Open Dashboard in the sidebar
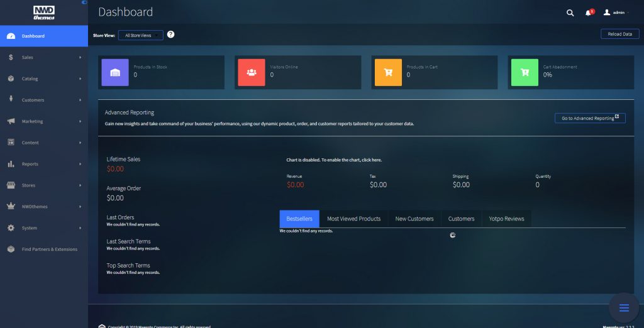The height and width of the screenshot is (328, 644). (x=44, y=36)
